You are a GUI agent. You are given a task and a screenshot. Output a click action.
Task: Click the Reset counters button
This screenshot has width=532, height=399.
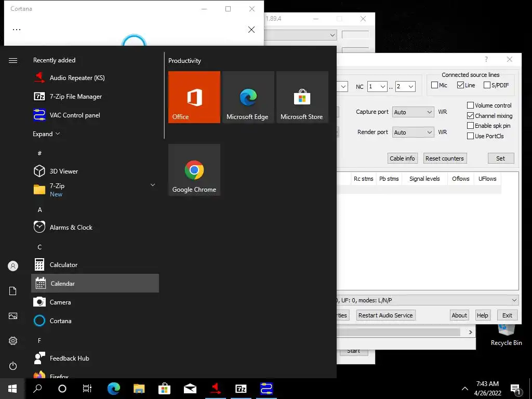tap(445, 158)
